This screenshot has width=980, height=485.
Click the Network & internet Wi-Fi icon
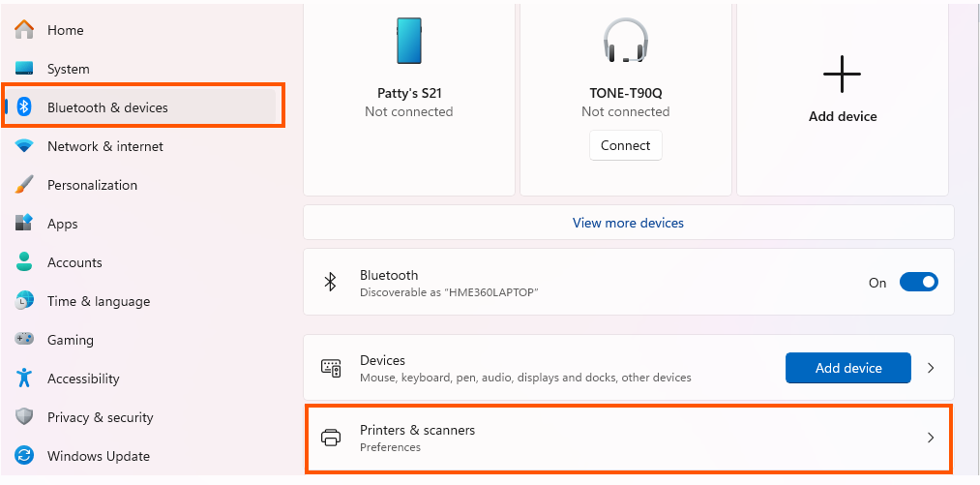coord(25,146)
